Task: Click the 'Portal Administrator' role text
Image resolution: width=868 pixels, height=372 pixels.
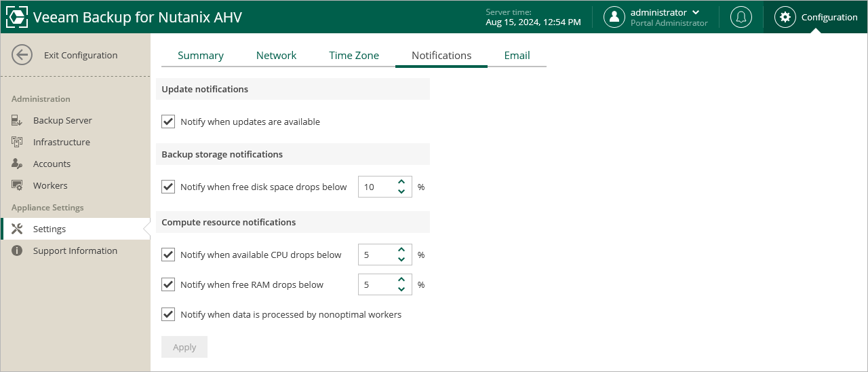Action: click(669, 23)
